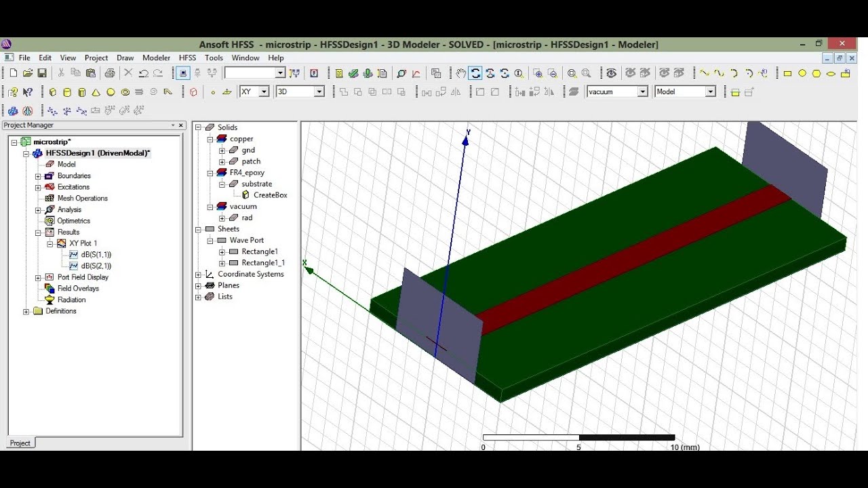Viewport: 868px width, 488px height.
Task: Expand the Coordinate Systems node
Action: [x=198, y=274]
